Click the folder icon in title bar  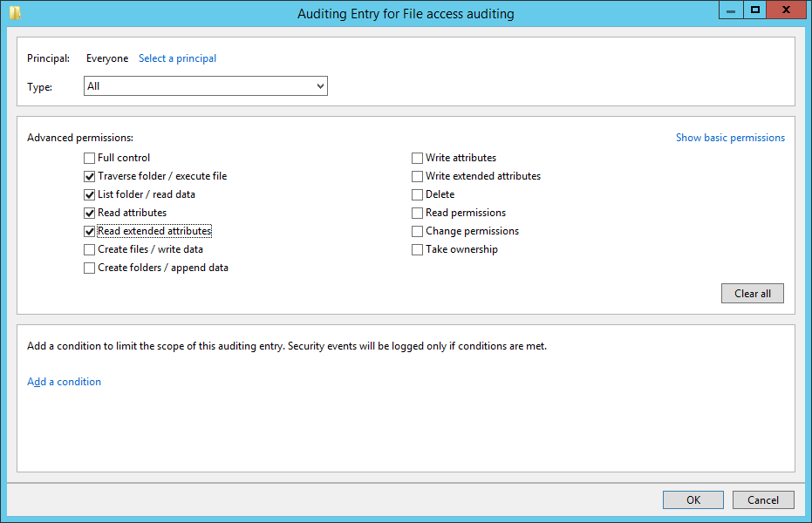click(15, 13)
